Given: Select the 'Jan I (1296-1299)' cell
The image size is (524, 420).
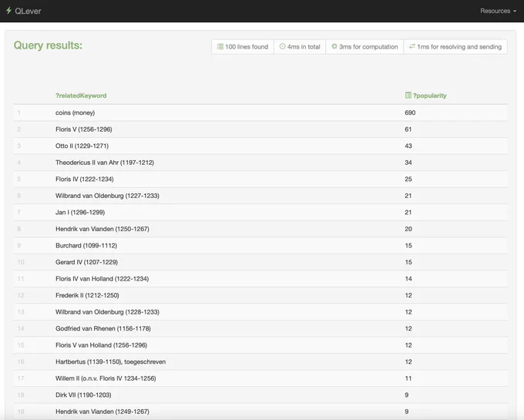Looking at the screenshot, I should pos(80,212).
